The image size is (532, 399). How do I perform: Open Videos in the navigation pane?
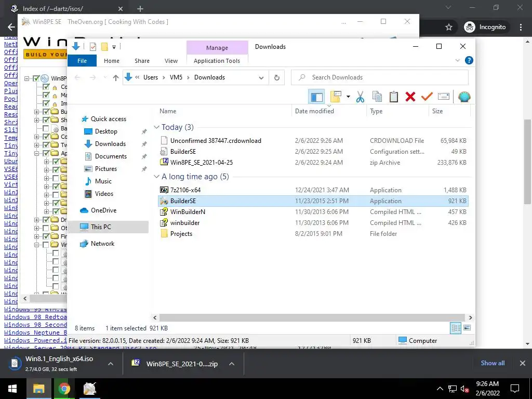[104, 194]
